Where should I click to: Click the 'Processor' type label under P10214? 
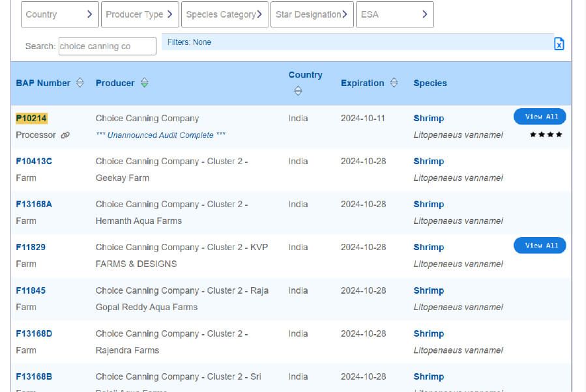[x=36, y=135]
